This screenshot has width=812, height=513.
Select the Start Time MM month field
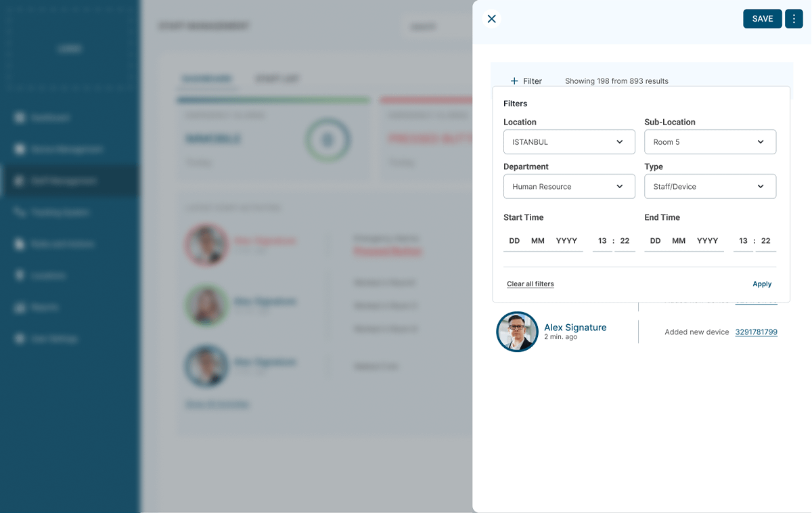(538, 241)
